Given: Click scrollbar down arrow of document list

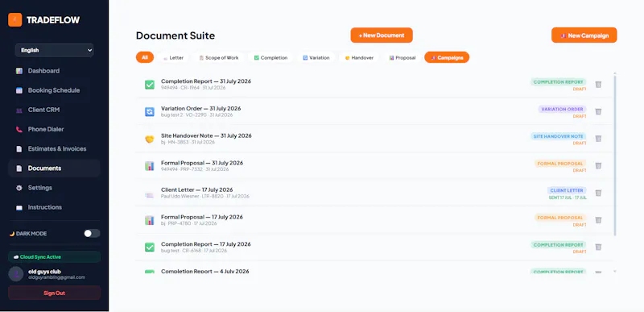Looking at the screenshot, I should pyautogui.click(x=615, y=272).
